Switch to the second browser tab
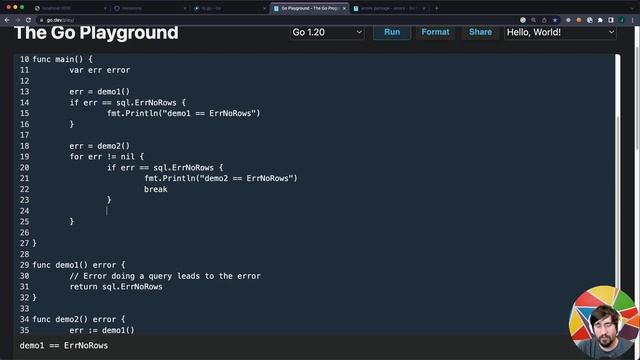640x360 pixels. coord(150,8)
